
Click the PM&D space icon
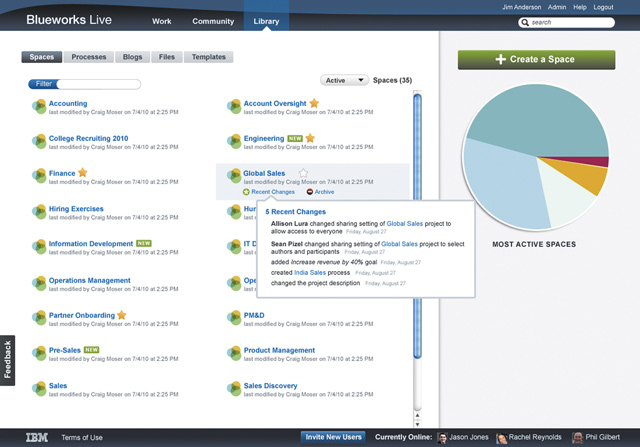[234, 318]
